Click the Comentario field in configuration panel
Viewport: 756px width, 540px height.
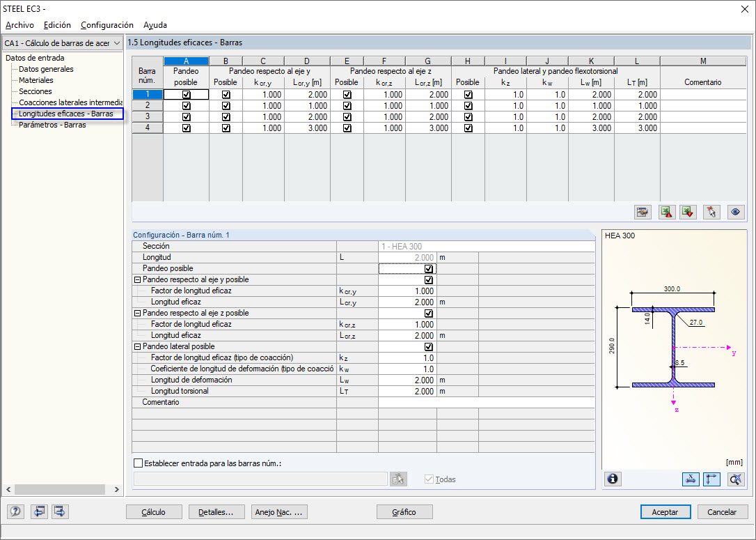[487, 403]
